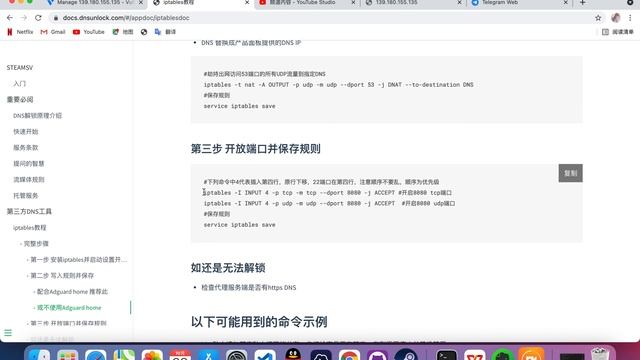
Task: Close the iptables tutorial tab
Action: (247, 2)
